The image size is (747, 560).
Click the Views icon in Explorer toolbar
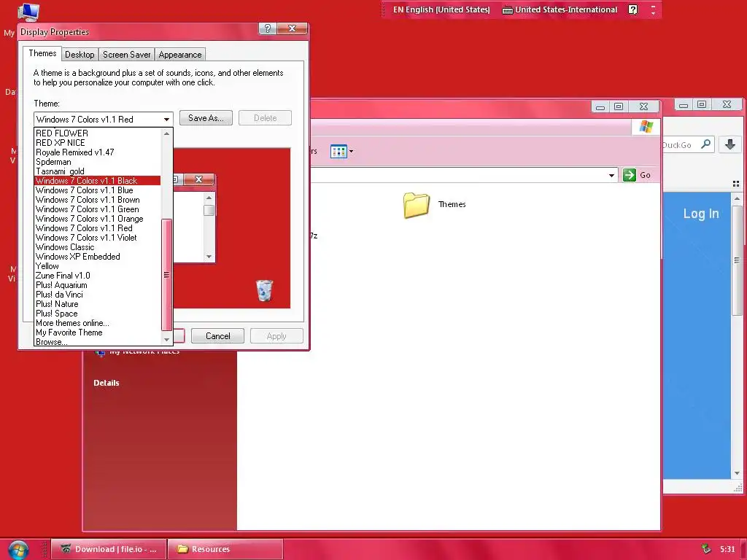click(x=338, y=152)
